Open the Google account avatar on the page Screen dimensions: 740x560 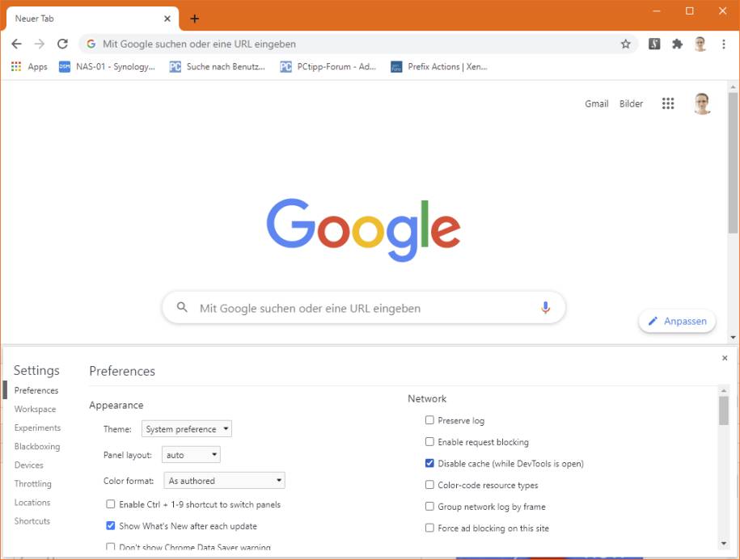pyautogui.click(x=702, y=103)
